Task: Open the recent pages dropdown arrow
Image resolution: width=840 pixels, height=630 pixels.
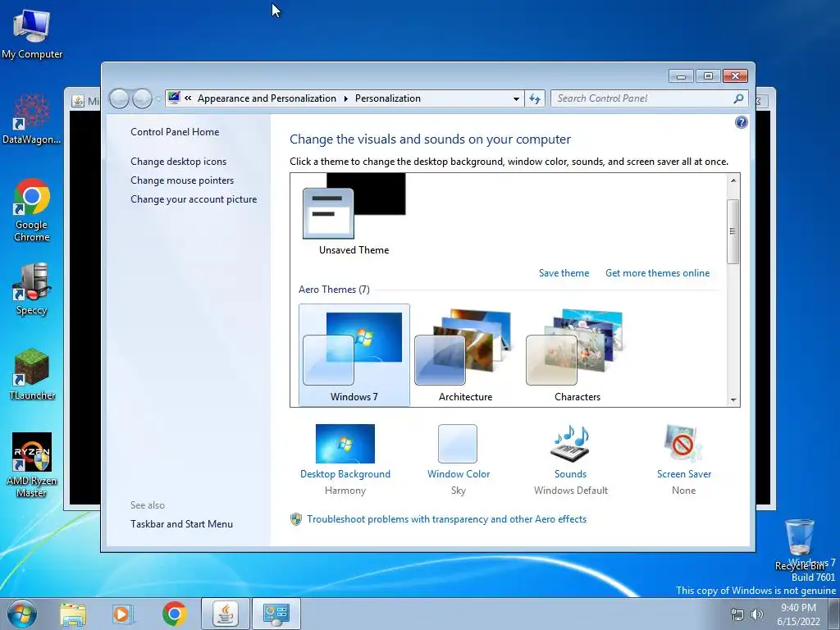Action: (x=158, y=99)
